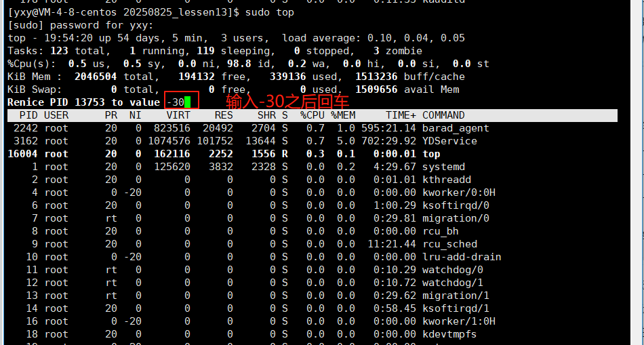
Task: Click the PR column header
Action: pos(111,115)
